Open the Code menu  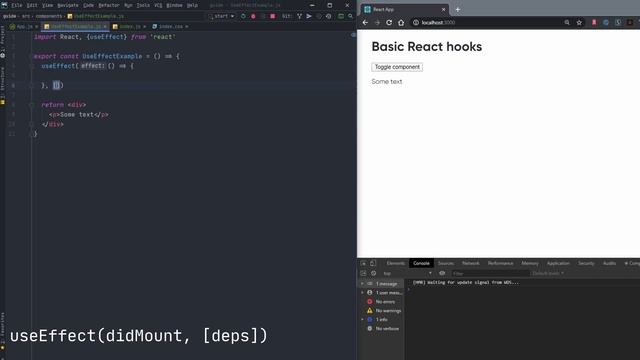[88, 5]
